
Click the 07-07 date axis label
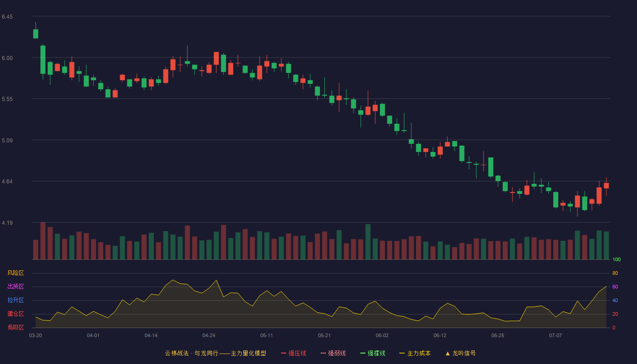pyautogui.click(x=556, y=335)
